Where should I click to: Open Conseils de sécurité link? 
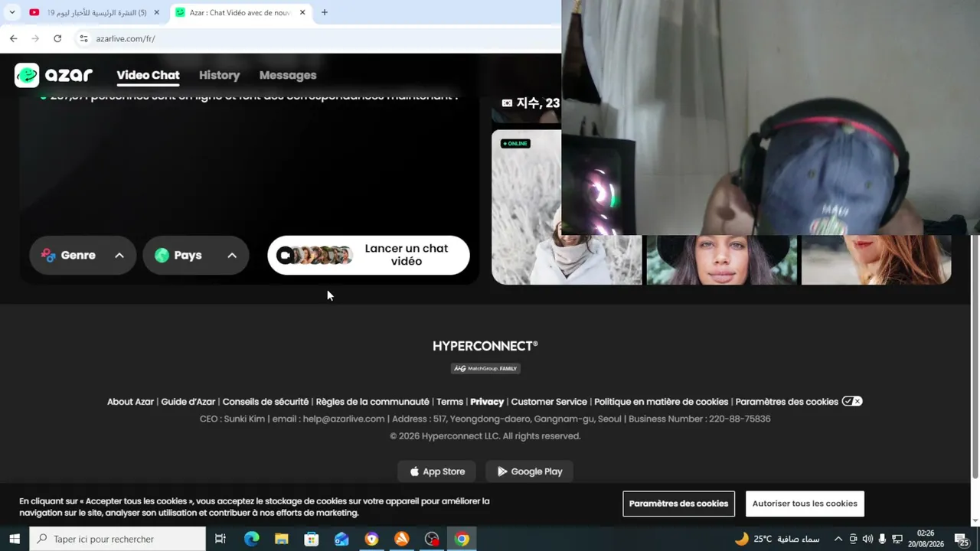266,402
